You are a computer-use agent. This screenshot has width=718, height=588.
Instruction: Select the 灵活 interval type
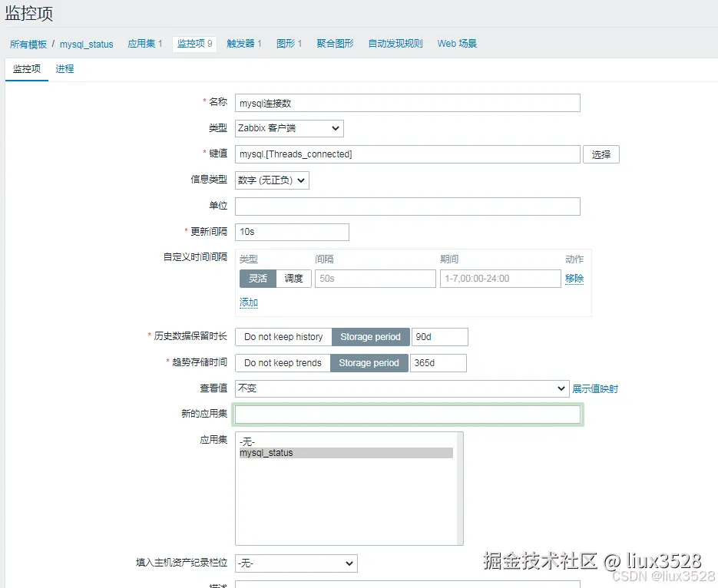point(258,279)
